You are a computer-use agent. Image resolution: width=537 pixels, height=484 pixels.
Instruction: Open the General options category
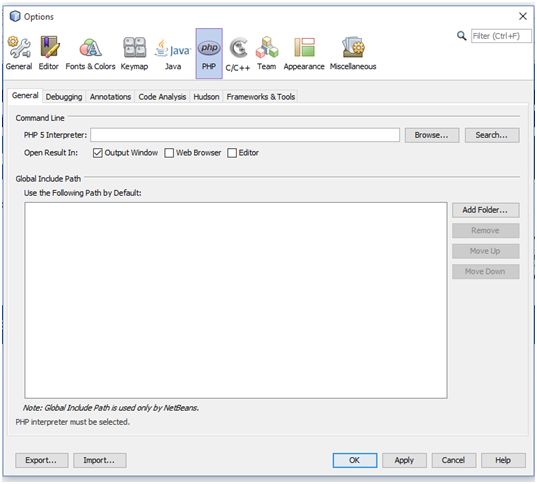[x=19, y=53]
